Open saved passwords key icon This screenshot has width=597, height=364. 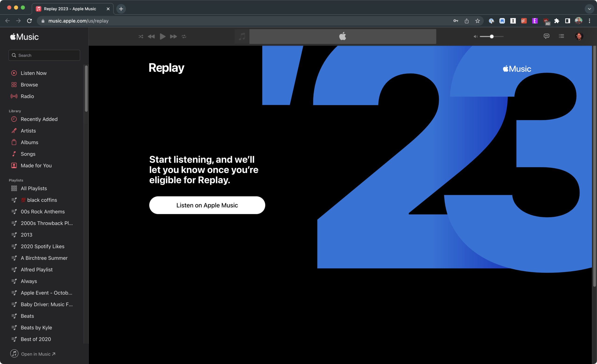point(456,21)
